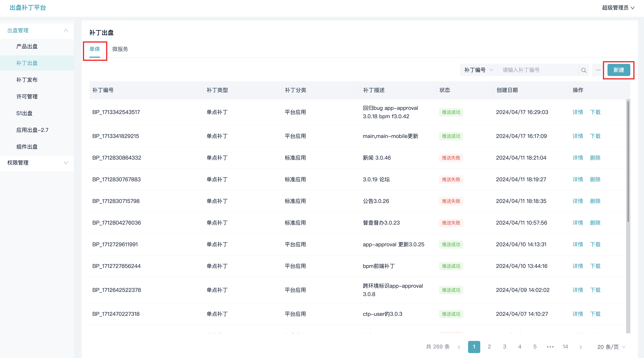Jump ahead with pagination ellipsis
This screenshot has height=358, width=644.
point(550,347)
